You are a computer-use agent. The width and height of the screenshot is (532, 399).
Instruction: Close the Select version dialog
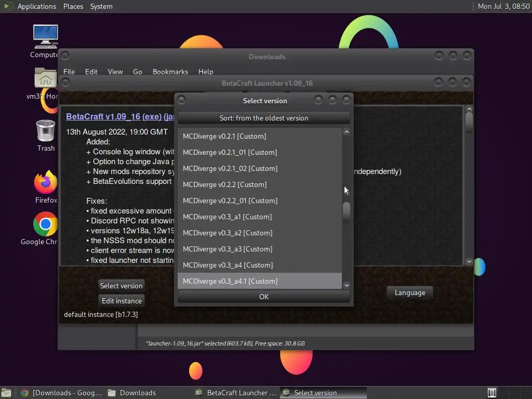coord(346,100)
